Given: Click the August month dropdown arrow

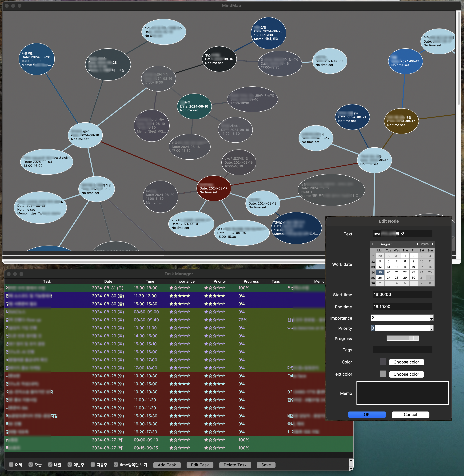Looking at the screenshot, I should pyautogui.click(x=401, y=244).
